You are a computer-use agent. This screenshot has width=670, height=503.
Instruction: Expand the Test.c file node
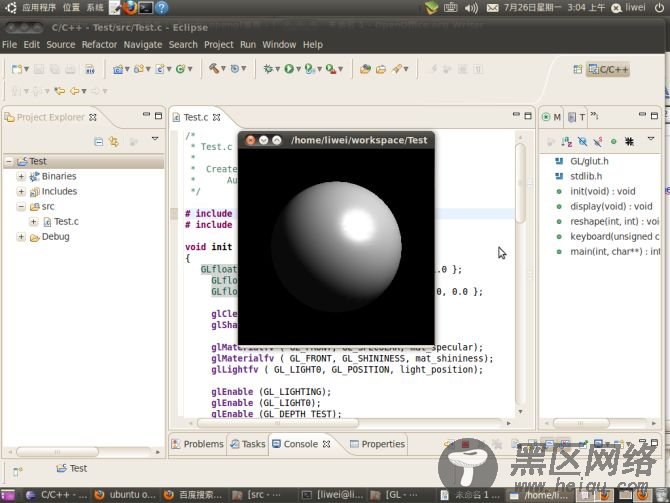pos(33,221)
